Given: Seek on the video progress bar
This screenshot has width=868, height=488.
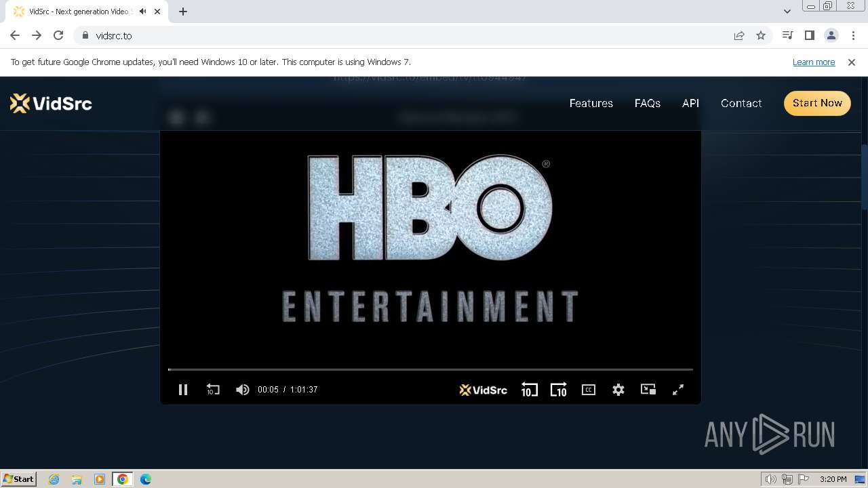Looking at the screenshot, I should click(x=431, y=369).
